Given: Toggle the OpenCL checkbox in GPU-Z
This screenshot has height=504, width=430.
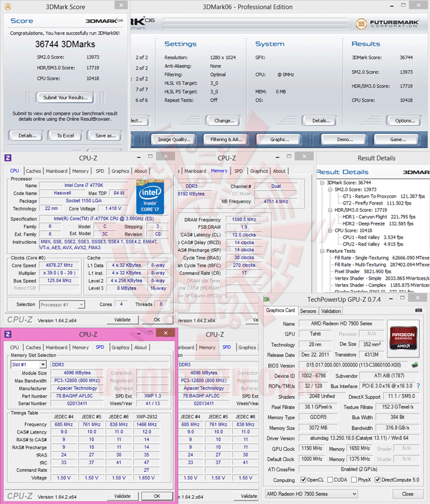Looking at the screenshot, I should pos(303,480).
